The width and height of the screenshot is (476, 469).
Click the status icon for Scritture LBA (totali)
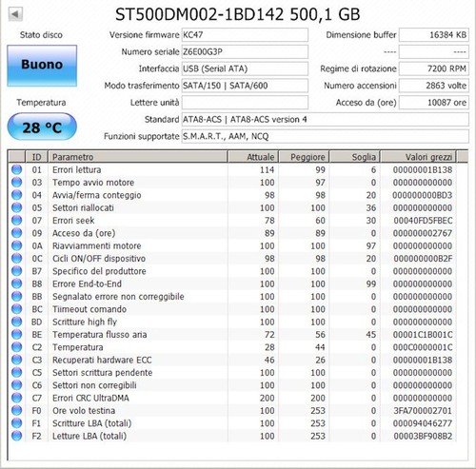16,423
